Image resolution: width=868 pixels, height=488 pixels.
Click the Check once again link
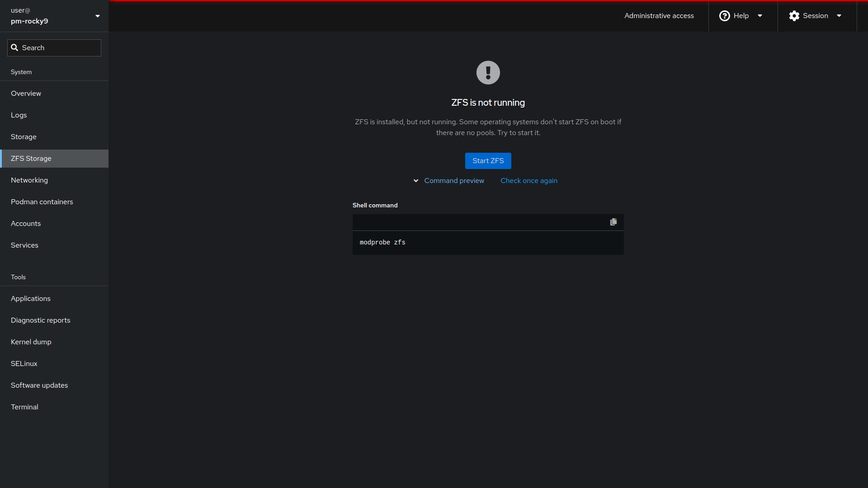click(x=529, y=181)
